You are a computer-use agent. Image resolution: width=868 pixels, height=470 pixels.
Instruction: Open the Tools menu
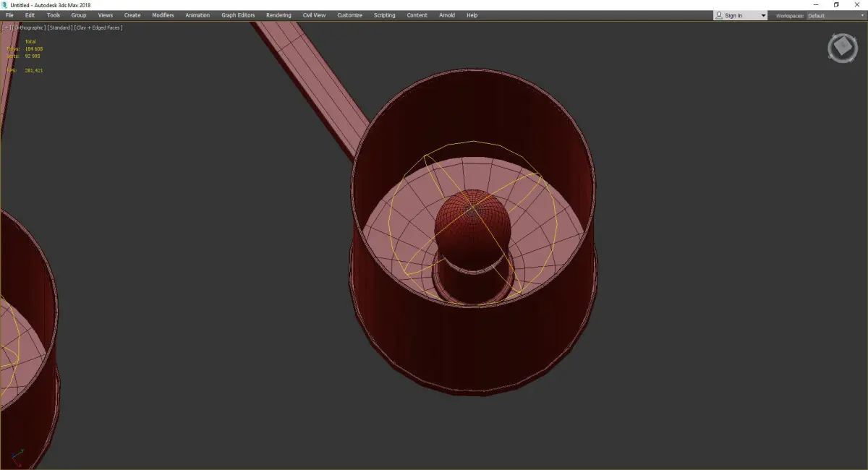(54, 15)
